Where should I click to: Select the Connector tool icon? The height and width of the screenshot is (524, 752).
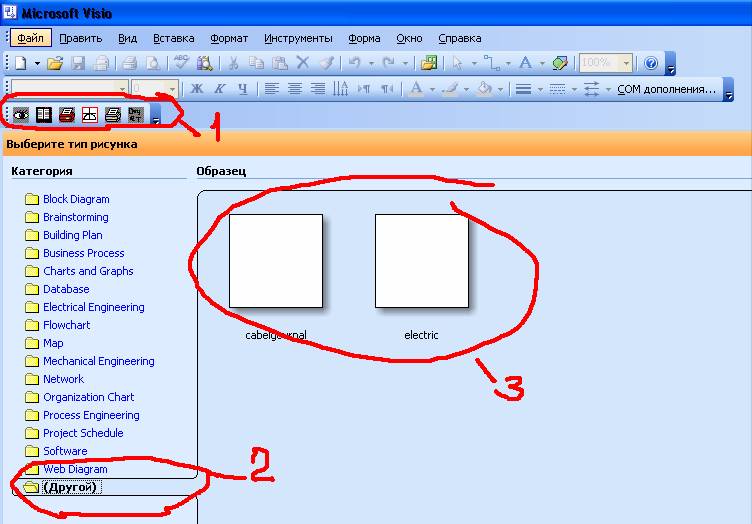(x=492, y=63)
